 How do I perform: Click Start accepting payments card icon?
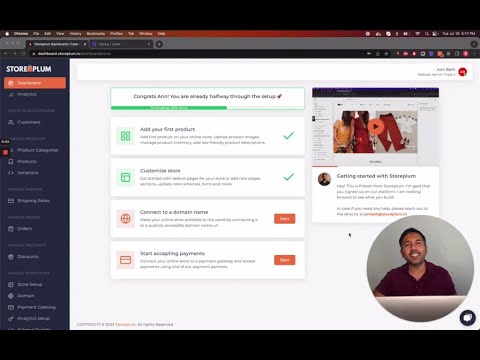[125, 260]
